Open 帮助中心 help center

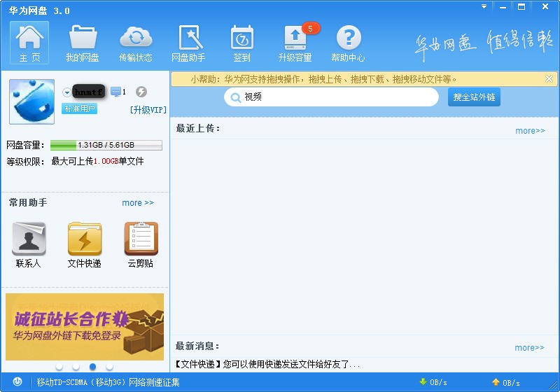349,43
